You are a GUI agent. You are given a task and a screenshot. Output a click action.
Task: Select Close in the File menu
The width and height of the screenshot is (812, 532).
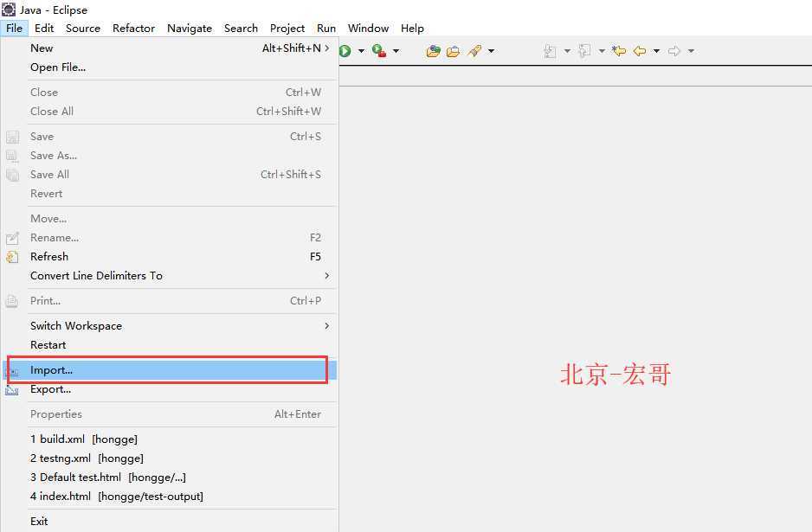pyautogui.click(x=170, y=92)
